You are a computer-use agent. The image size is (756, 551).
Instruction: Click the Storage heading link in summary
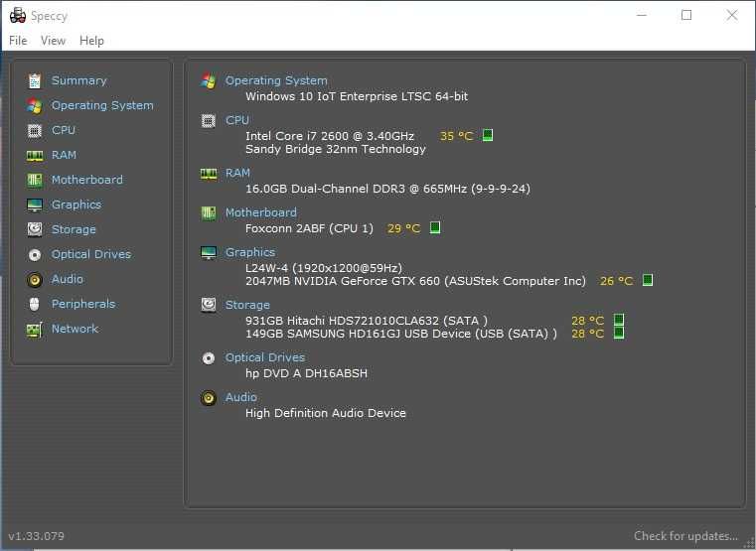(247, 305)
